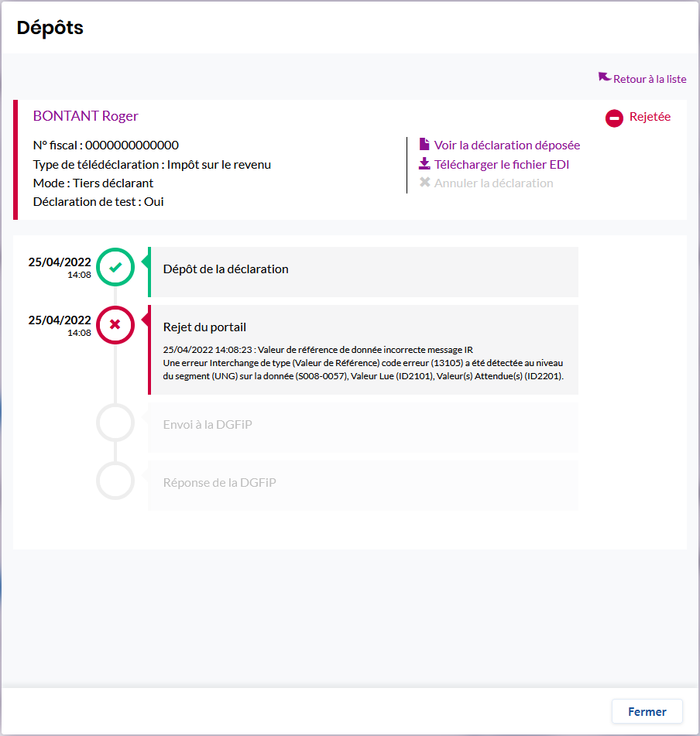Click the Rejetée status label
The height and width of the screenshot is (736, 700).
click(x=650, y=117)
